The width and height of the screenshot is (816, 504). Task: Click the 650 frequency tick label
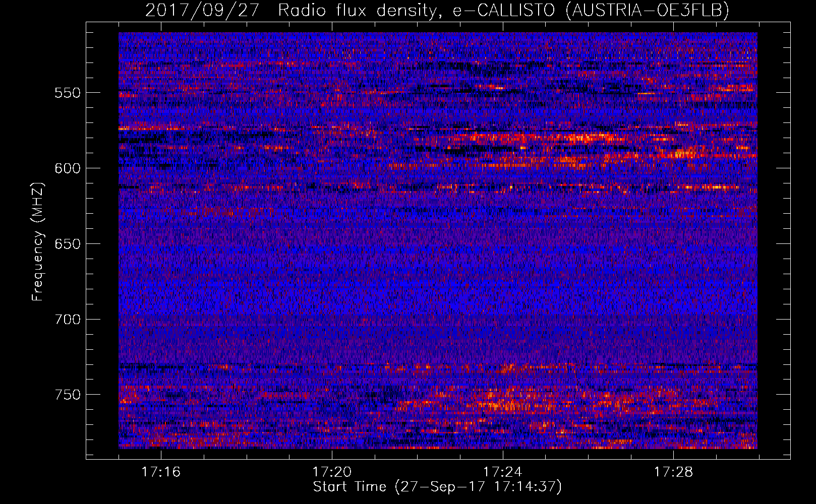(x=68, y=244)
